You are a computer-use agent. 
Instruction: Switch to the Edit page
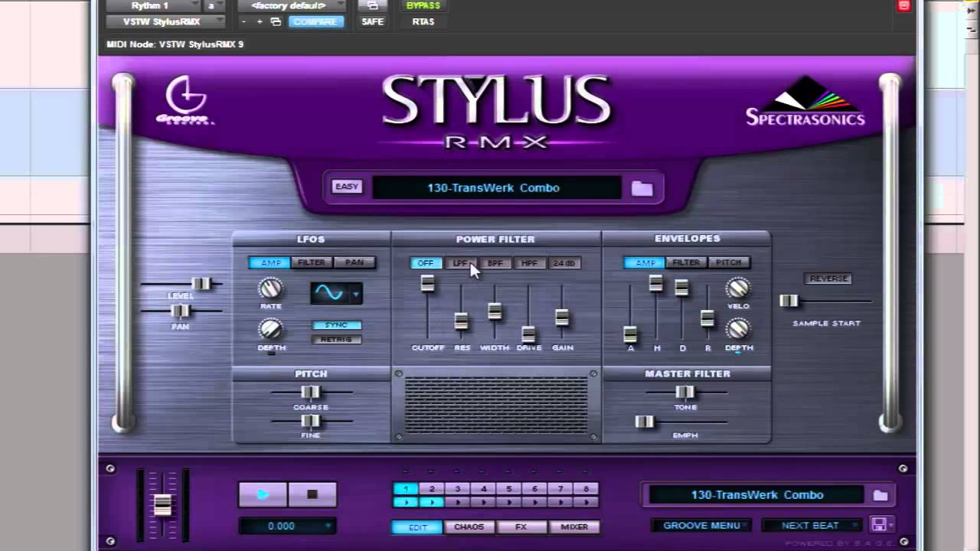pyautogui.click(x=416, y=527)
